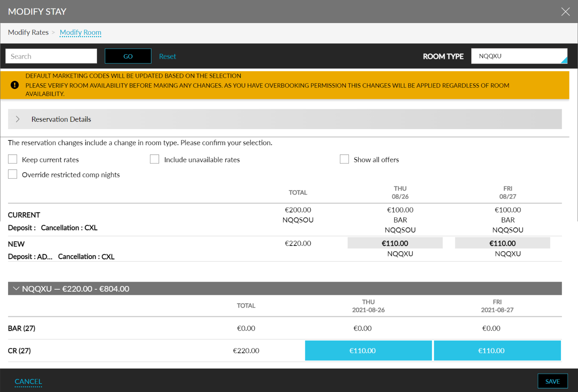This screenshot has height=392, width=578.
Task: Click FRI 2021-08-27 column header
Action: 497,306
